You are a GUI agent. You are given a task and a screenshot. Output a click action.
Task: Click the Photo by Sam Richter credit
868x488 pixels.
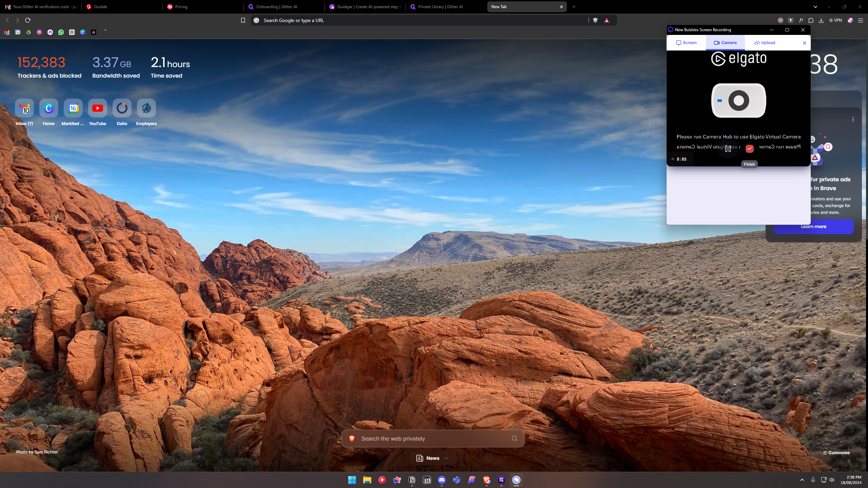tap(37, 452)
